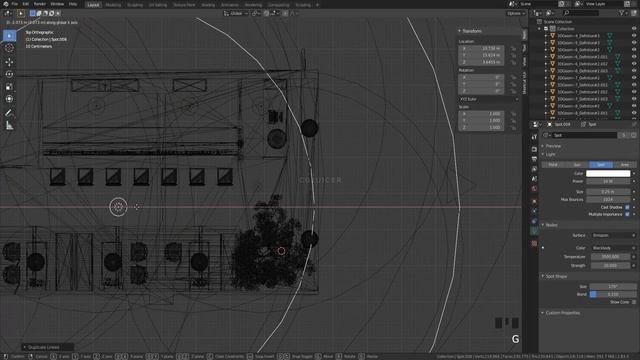Click the Pivot Point icon in header
The width and height of the screenshot is (640, 360).
coord(255,13)
